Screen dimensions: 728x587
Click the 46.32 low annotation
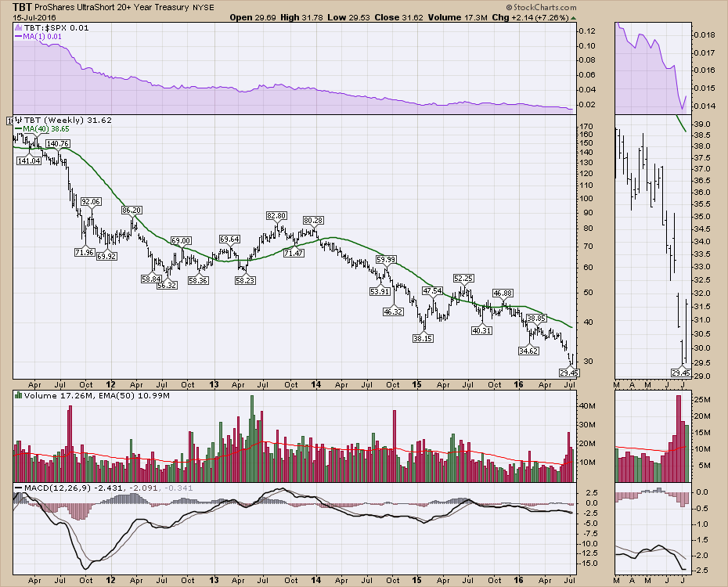tap(393, 312)
